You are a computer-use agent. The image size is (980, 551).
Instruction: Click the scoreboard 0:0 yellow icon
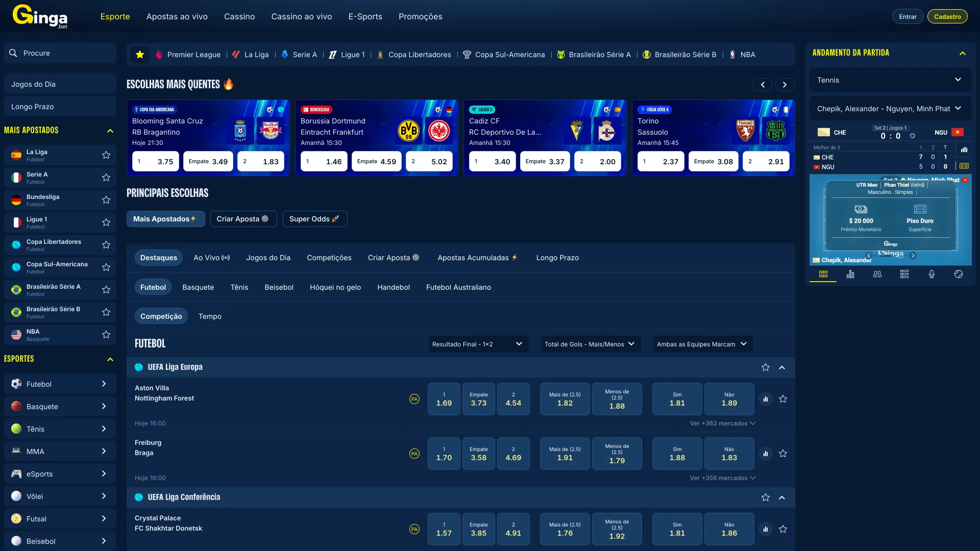coord(964,166)
